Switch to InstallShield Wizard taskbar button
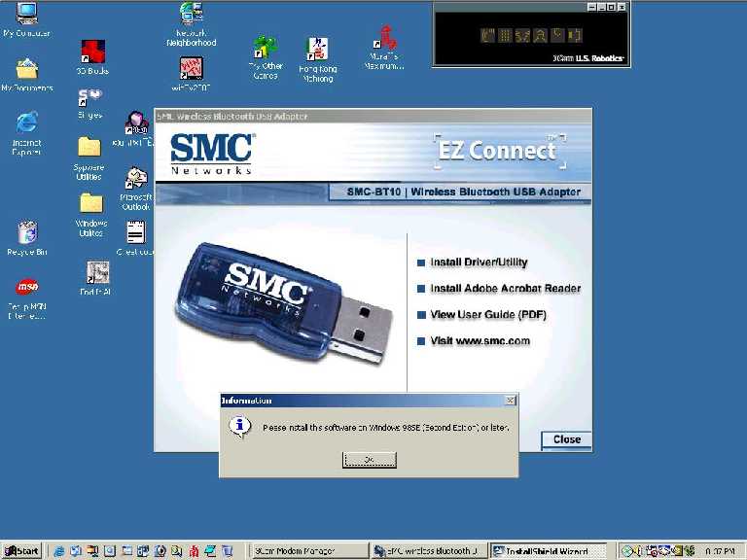This screenshot has height=560, width=747. click(548, 551)
